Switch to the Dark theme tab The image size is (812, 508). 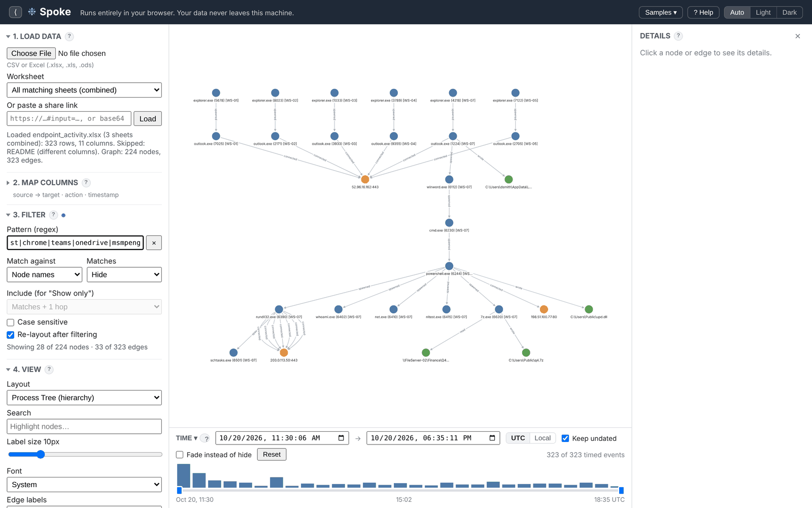coord(789,13)
